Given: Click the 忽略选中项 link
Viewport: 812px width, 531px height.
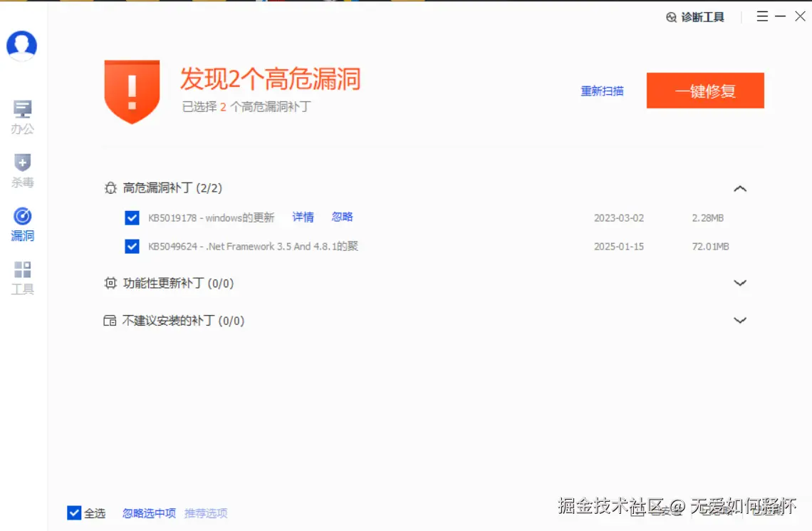Looking at the screenshot, I should 149,513.
